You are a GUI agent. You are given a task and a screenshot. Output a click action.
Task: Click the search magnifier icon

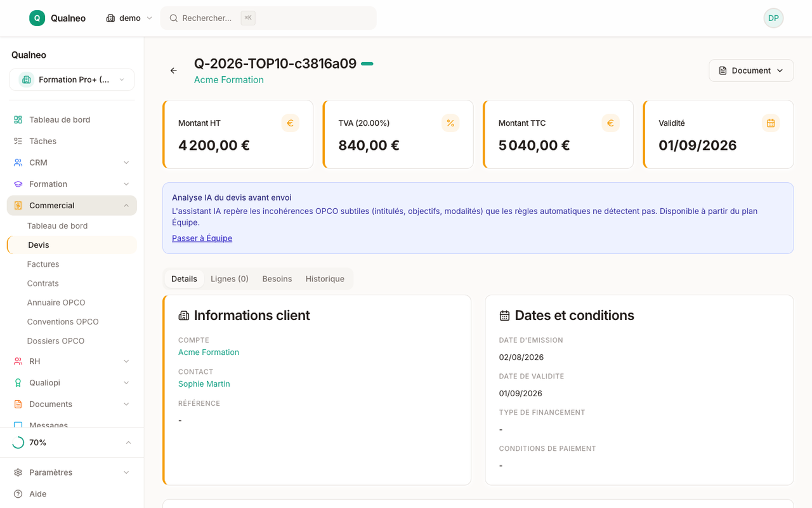point(173,18)
